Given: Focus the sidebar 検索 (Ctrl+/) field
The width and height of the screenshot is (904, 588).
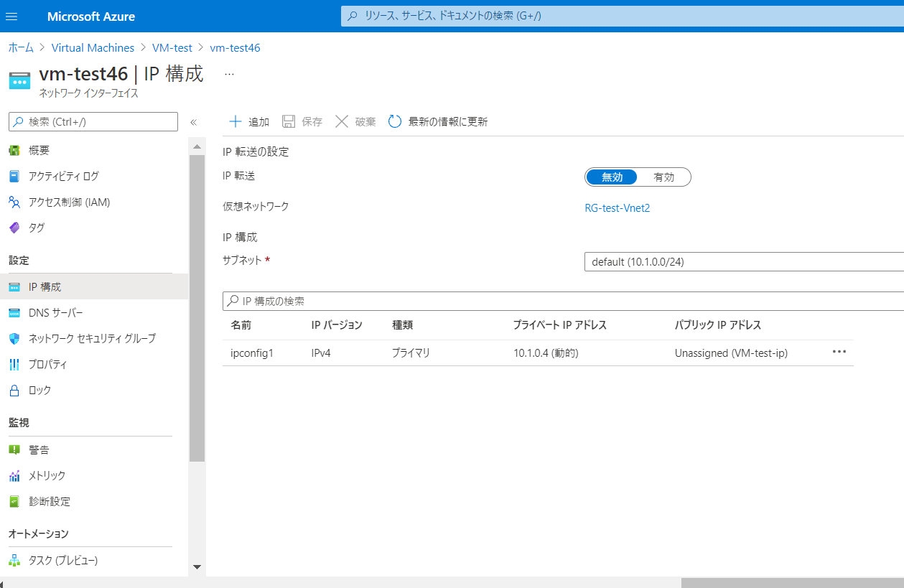Looking at the screenshot, I should click(x=93, y=122).
